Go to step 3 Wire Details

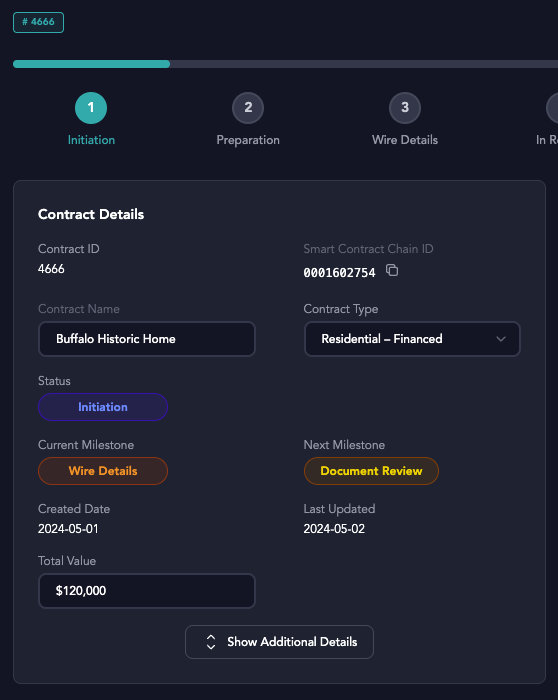point(405,108)
